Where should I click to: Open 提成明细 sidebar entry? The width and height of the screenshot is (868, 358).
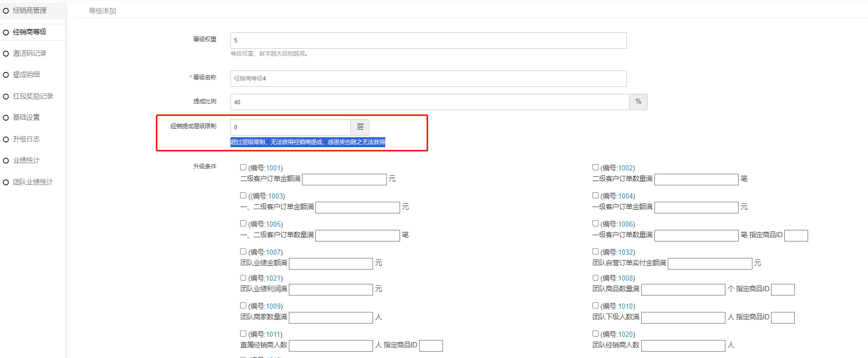click(x=26, y=75)
